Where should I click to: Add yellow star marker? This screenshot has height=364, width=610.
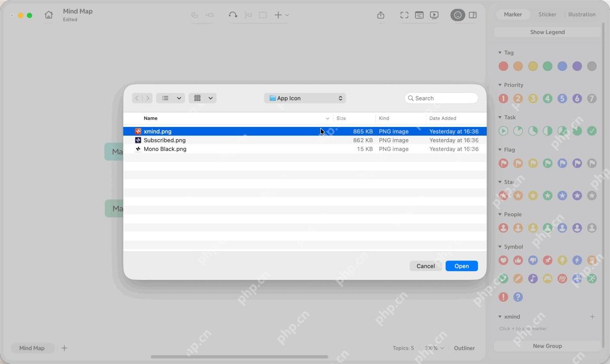533,195
